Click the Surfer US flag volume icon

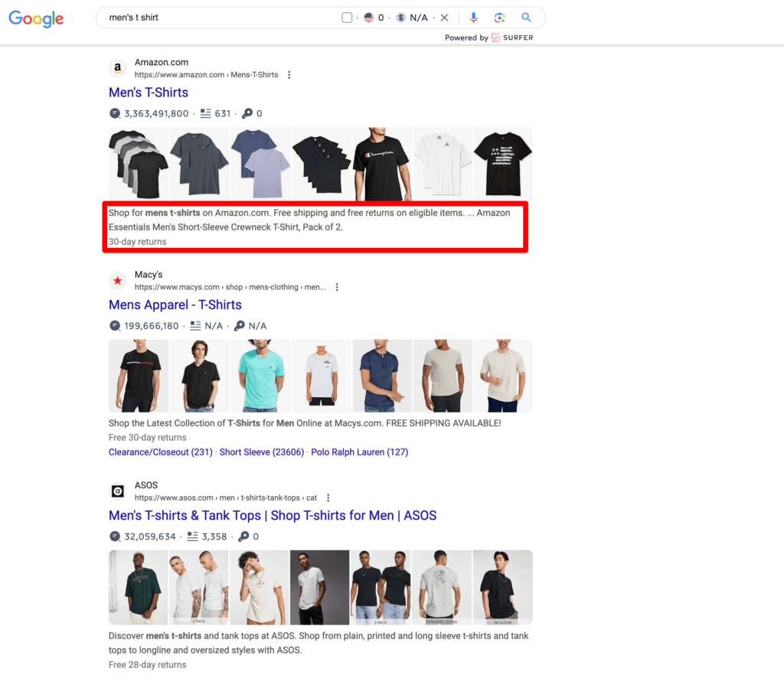click(x=368, y=18)
